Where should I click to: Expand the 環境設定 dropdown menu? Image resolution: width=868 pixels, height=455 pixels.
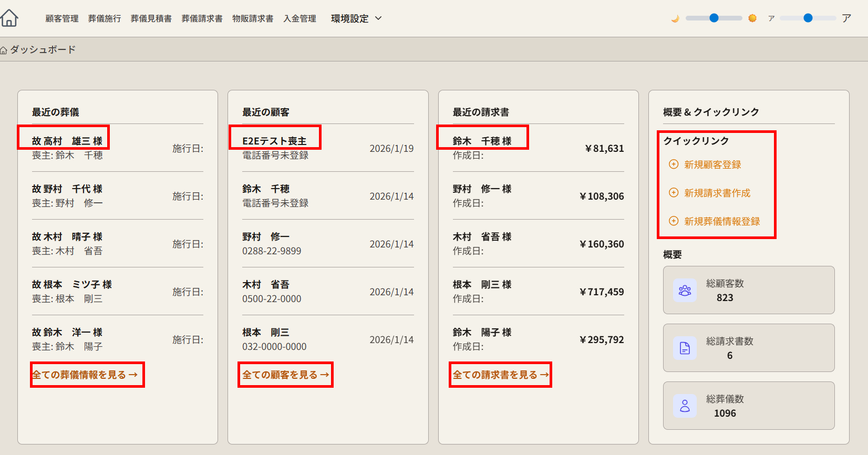click(356, 18)
